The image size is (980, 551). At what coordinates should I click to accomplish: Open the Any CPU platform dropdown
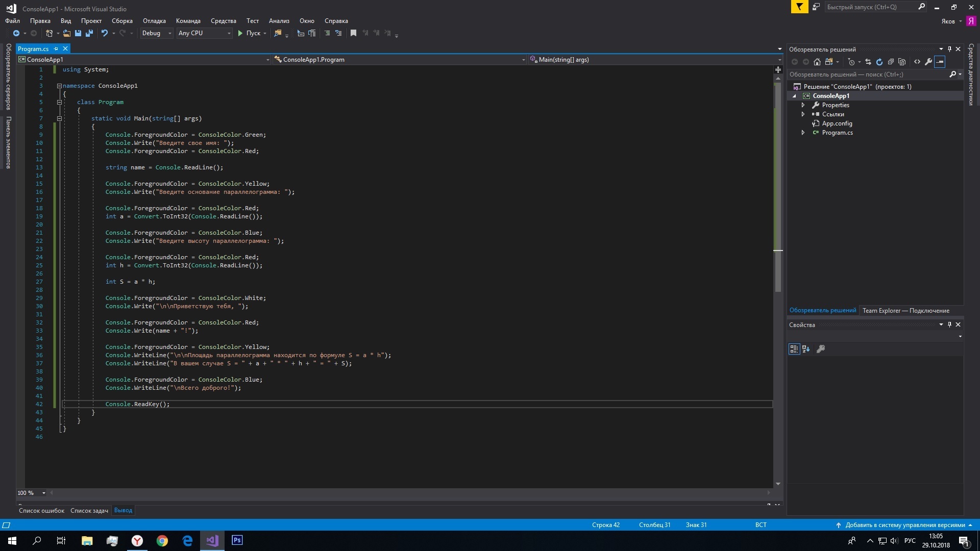[204, 33]
